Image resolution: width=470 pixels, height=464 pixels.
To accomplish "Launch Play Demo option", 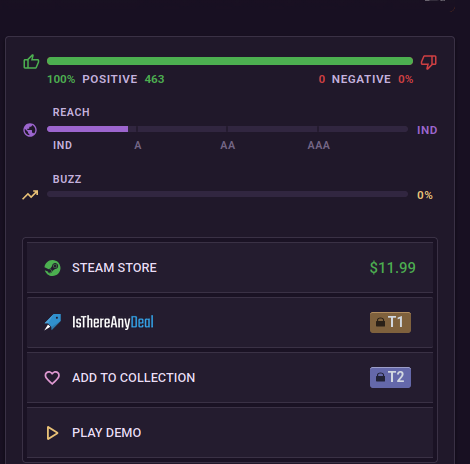I will (x=230, y=433).
